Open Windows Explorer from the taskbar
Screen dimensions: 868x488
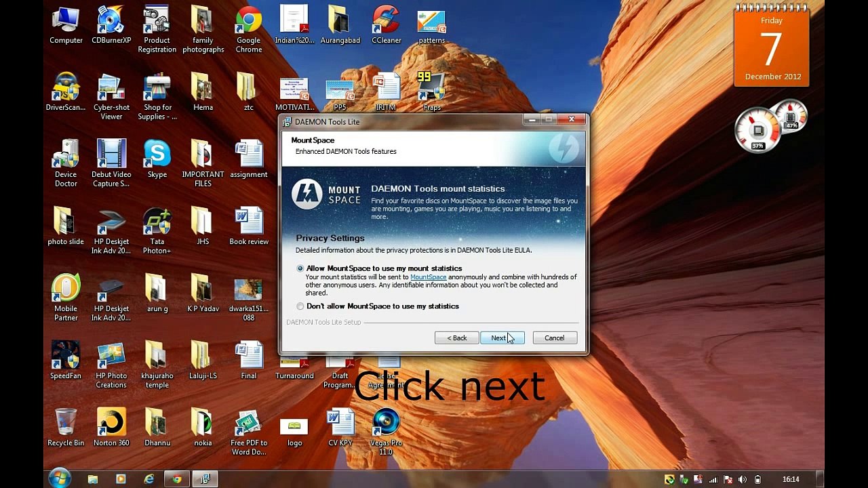pos(93,479)
